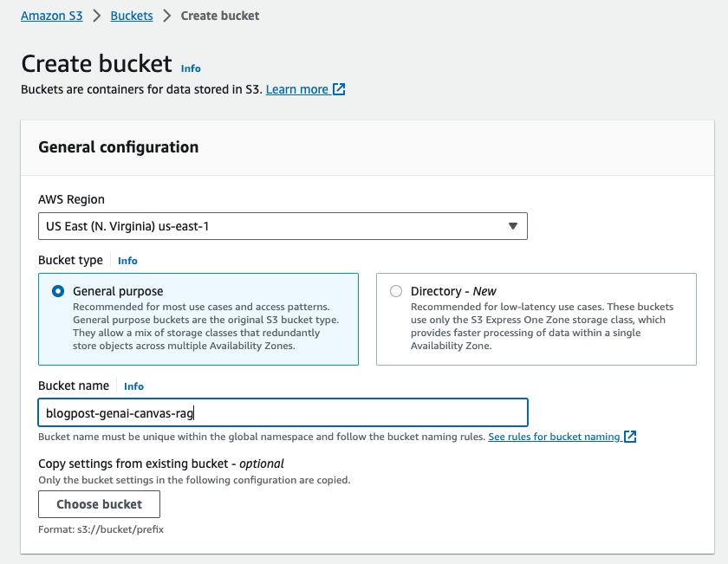Click the Amazon S3 breadcrumb link

click(52, 16)
